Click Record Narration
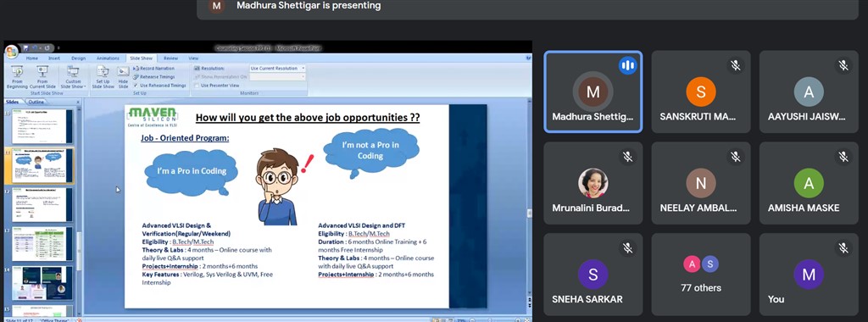The width and height of the screenshot is (868, 322). tap(154, 68)
